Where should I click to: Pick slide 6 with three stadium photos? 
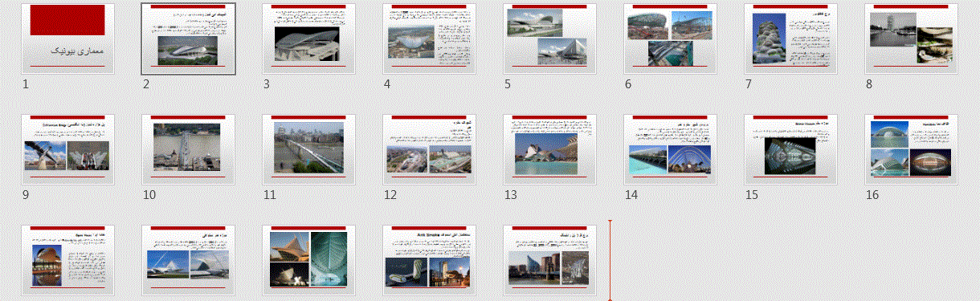pos(671,39)
